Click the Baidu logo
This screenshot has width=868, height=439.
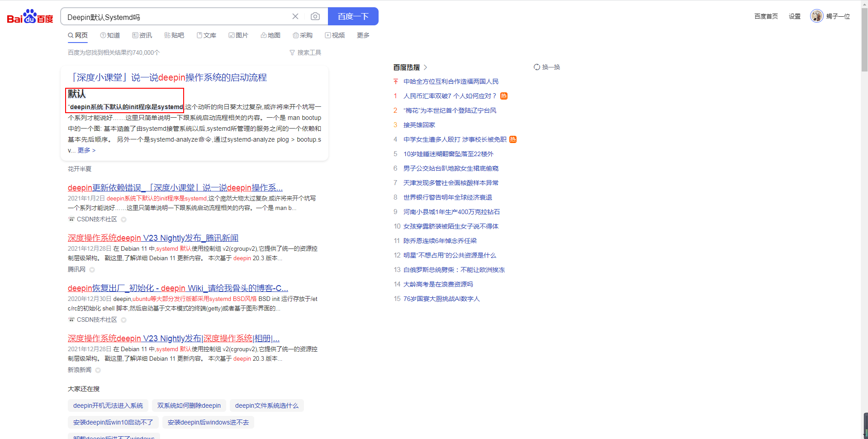coord(30,17)
